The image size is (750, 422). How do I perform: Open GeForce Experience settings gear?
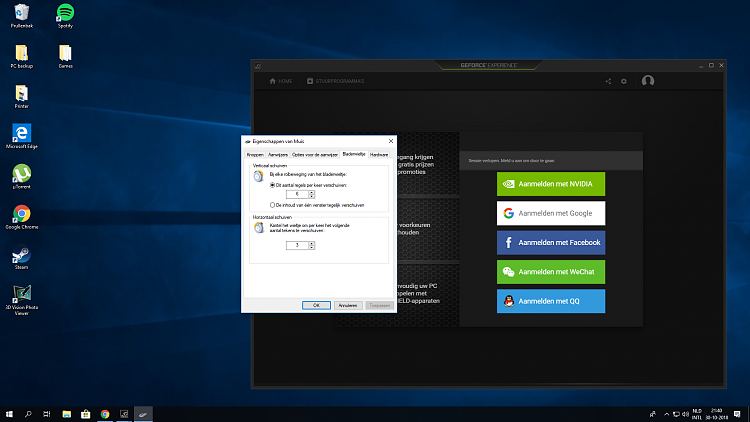pyautogui.click(x=624, y=81)
